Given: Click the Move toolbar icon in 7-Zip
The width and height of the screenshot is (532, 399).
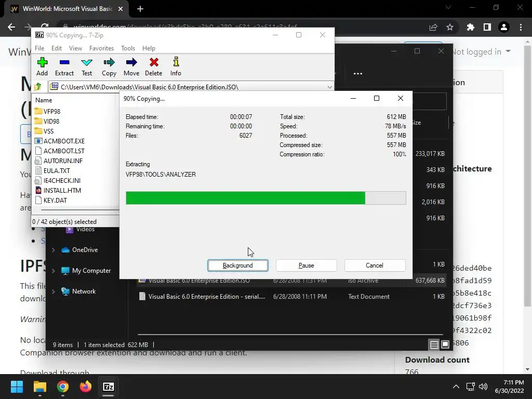Looking at the screenshot, I should 131,66.
